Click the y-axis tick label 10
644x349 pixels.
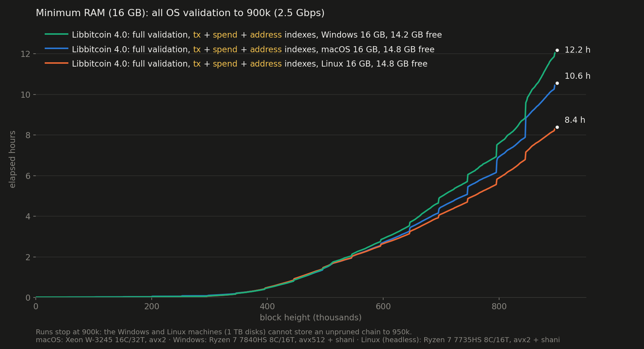[x=25, y=95]
